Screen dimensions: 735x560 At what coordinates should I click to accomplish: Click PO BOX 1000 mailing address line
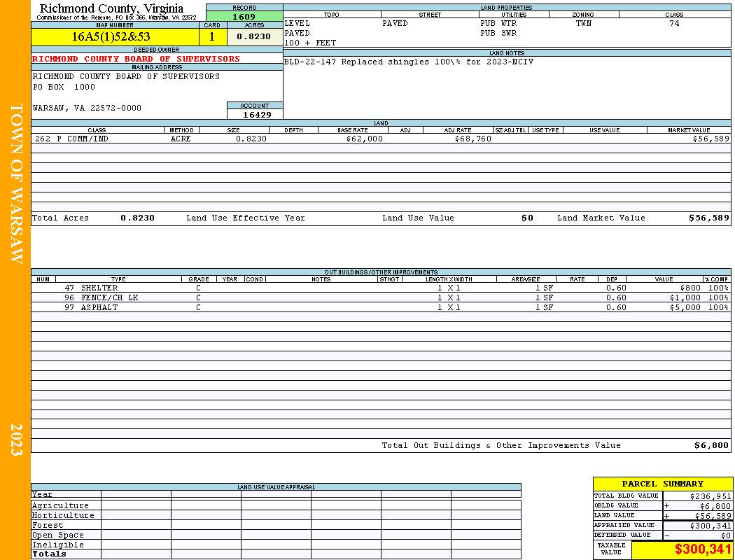pos(64,87)
